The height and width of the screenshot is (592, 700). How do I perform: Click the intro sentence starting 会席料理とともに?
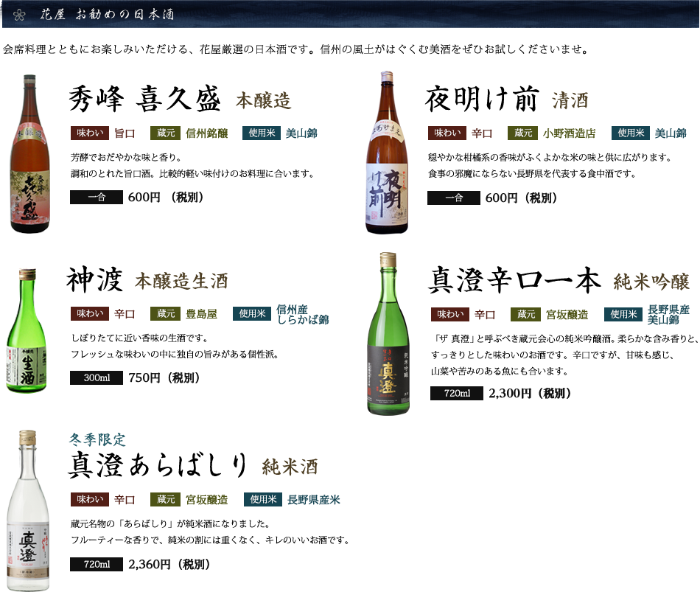point(297,49)
